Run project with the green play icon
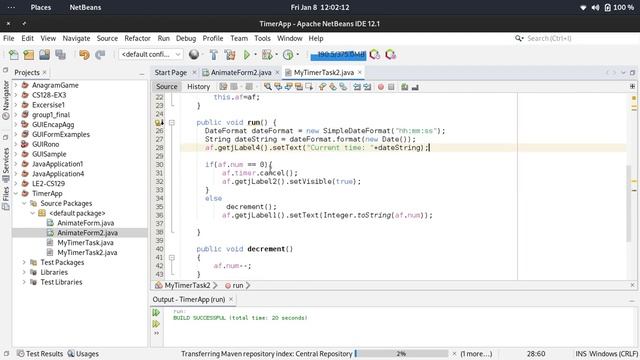 pyautogui.click(x=247, y=55)
